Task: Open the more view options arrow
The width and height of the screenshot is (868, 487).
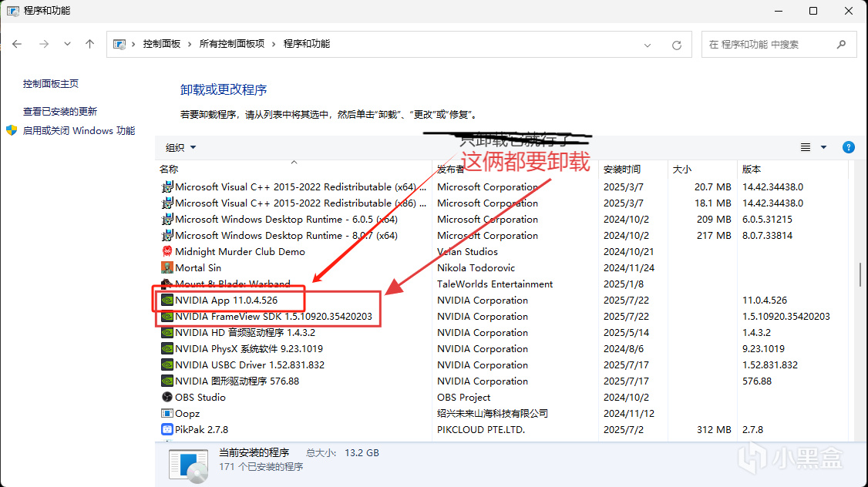Action: pos(824,147)
